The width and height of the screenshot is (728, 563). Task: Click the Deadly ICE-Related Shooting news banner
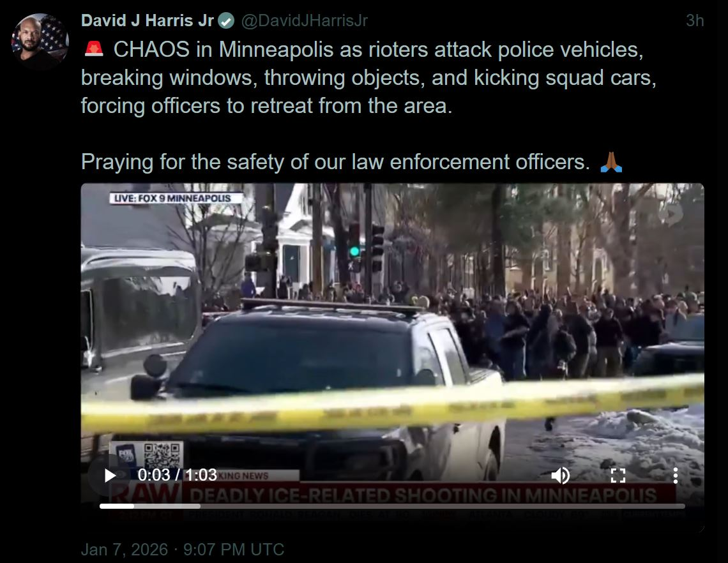click(x=423, y=495)
